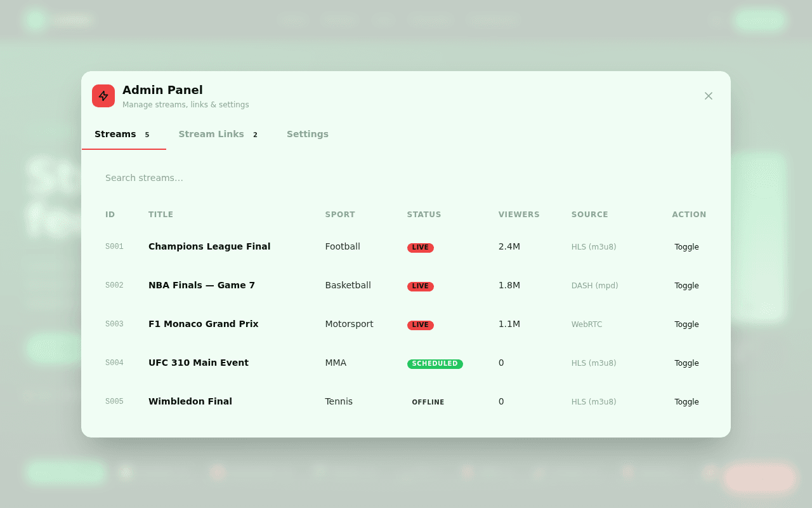Screen dimensions: 812x508
Task: Select the Wimbledon Final title
Action: click(190, 401)
